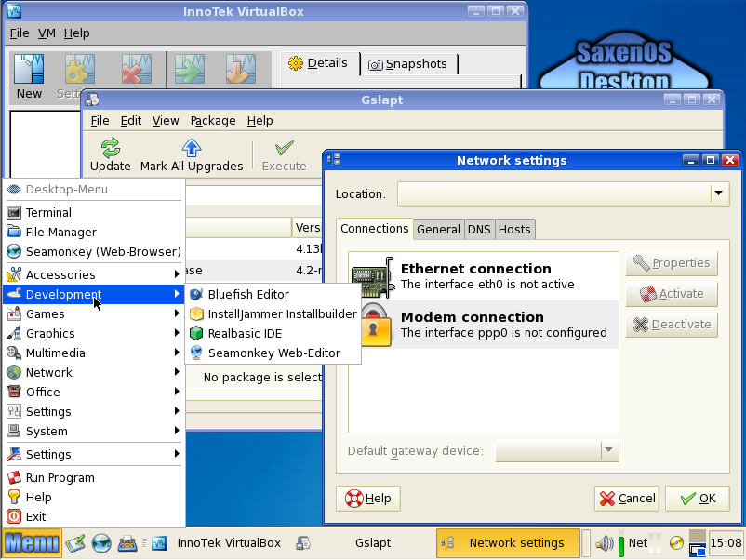This screenshot has width=746, height=560.
Task: Click Help with lightbulb in Desktop-Menu
Action: (94, 497)
